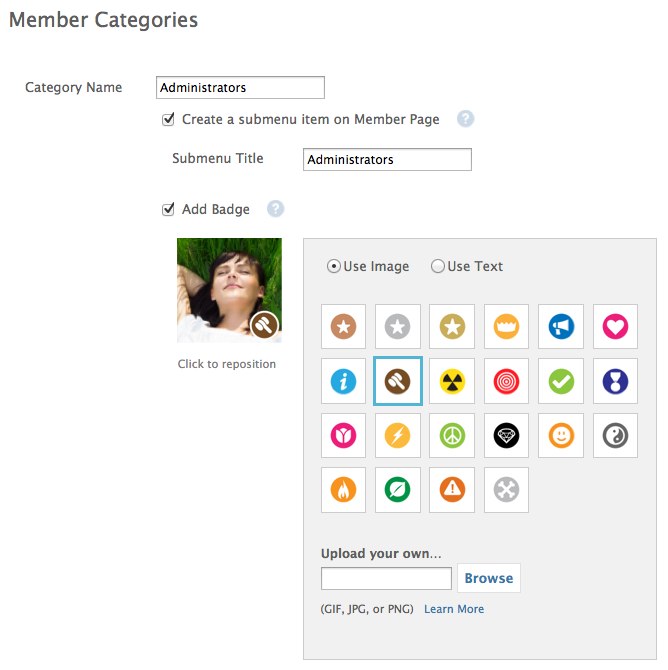Choose the blue megaphone badge
This screenshot has width=668, height=670.
coord(561,326)
